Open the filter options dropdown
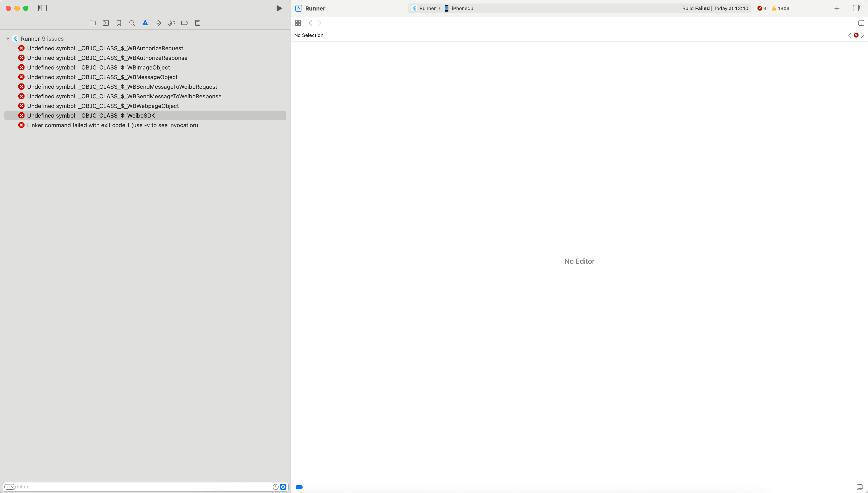Screen dimensions: 868x493 [x=9, y=487]
